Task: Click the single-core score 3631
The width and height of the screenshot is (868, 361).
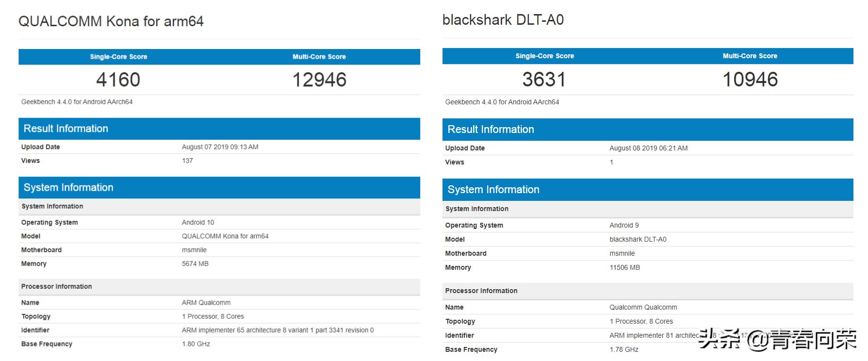Action: [x=544, y=79]
